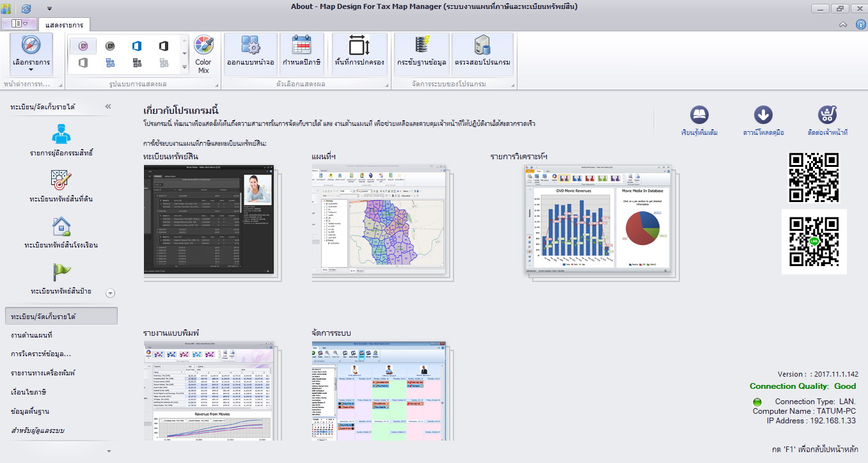This screenshot has width=868, height=463.
Task: Click the Version 2017.11.1.142 text
Action: pyautogui.click(x=818, y=374)
